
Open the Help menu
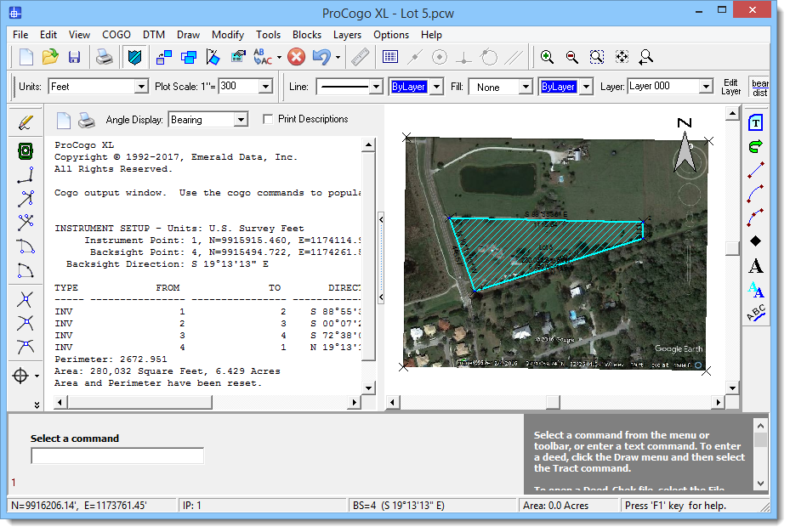pyautogui.click(x=431, y=35)
